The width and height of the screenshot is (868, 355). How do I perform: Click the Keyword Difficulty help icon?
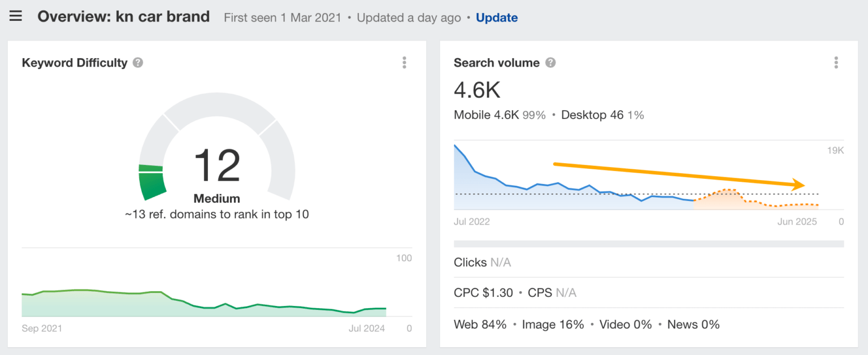[x=137, y=63]
